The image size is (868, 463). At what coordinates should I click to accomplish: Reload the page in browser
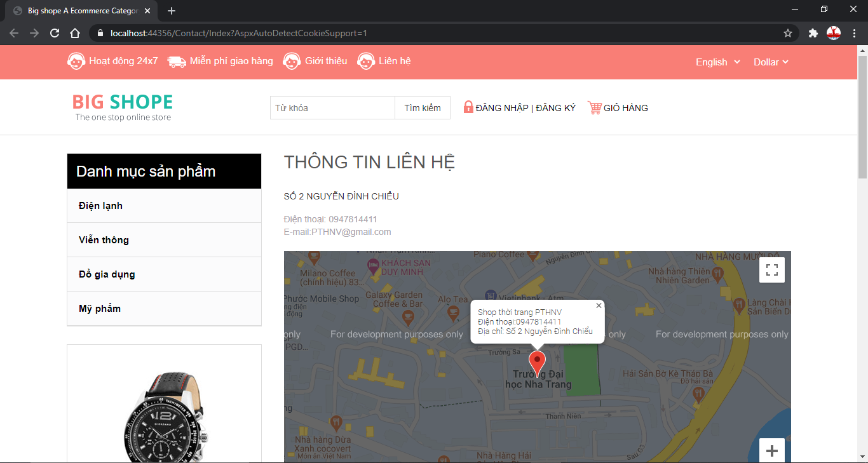point(55,33)
